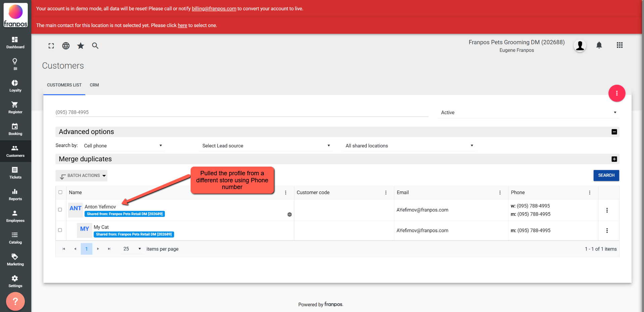Check the My Cat row checkbox
Viewport: 644px width, 312px height.
[x=60, y=230]
